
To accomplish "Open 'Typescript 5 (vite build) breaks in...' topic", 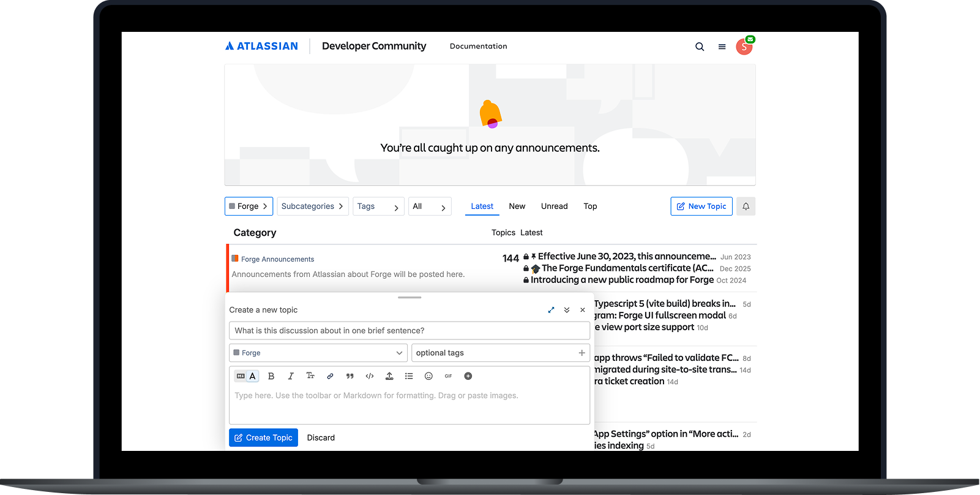I will point(665,304).
